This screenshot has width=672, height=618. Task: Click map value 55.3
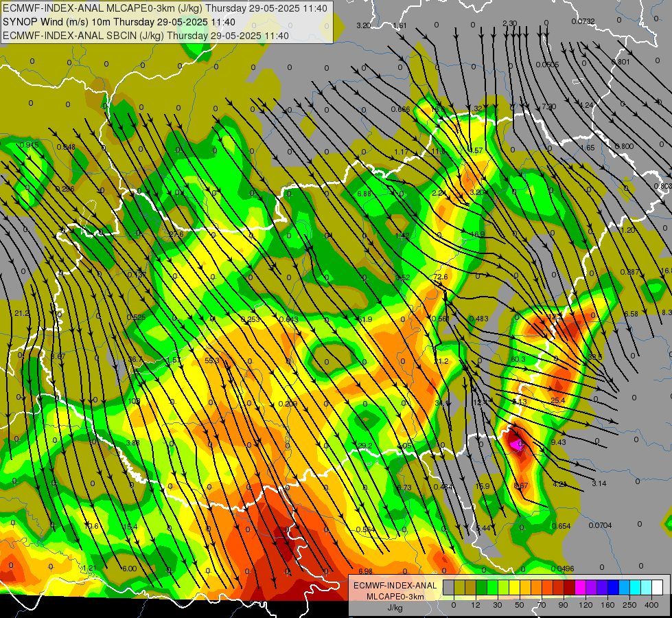coord(211,360)
